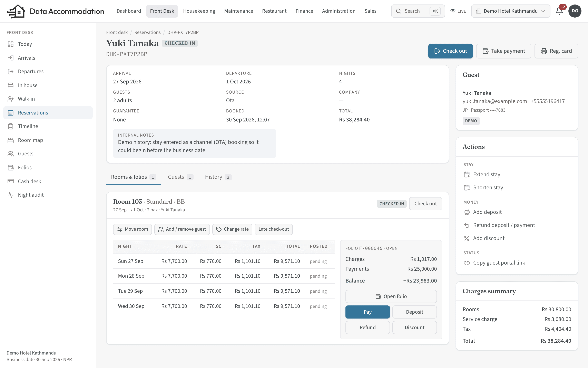Click the Guests sidebar icon

(10, 154)
